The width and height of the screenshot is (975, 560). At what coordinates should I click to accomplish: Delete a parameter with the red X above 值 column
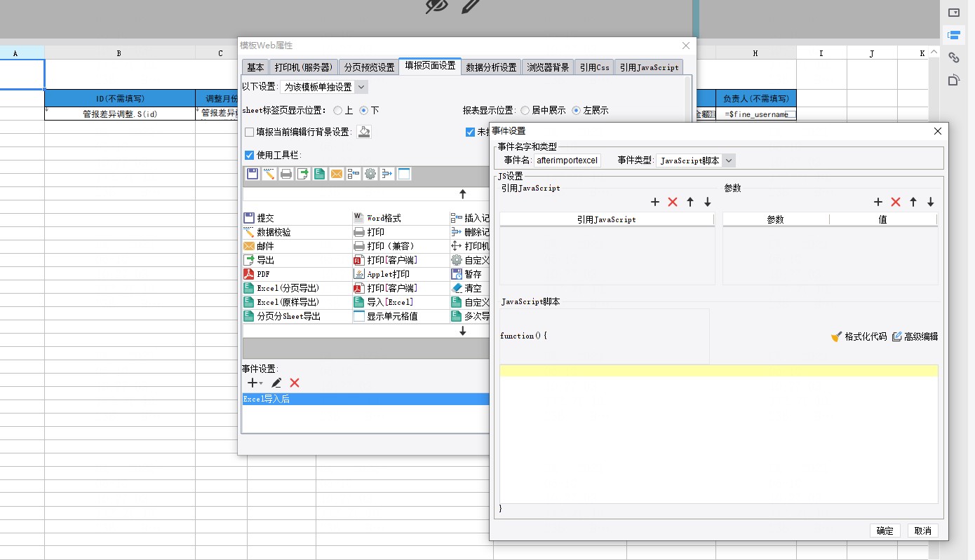click(896, 202)
